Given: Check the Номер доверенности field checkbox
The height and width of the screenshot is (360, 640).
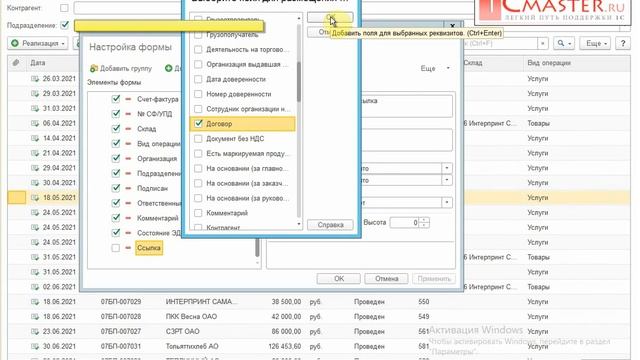Looking at the screenshot, I should pyautogui.click(x=198, y=94).
